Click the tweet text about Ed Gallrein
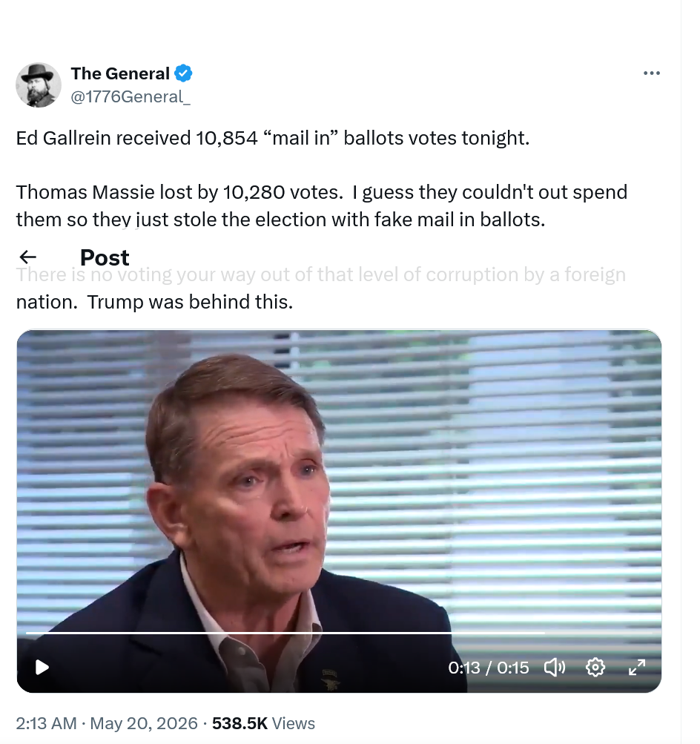 (273, 138)
